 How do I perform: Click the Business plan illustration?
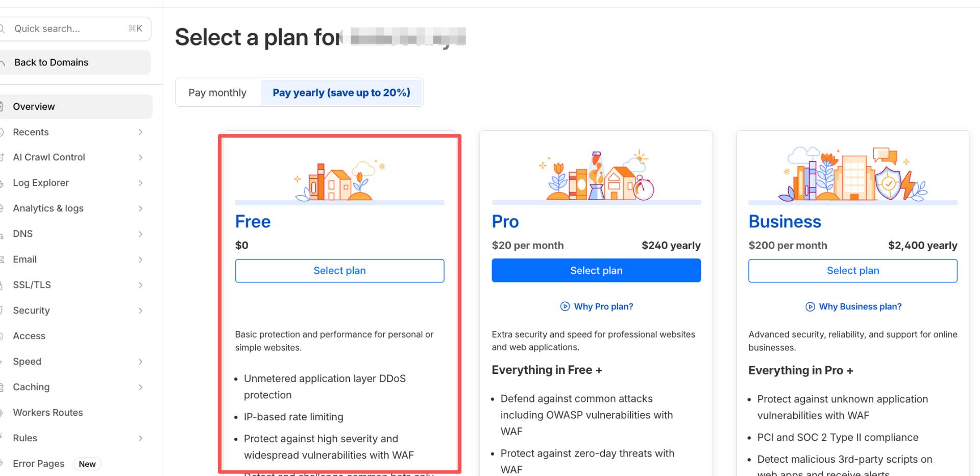[x=852, y=175]
